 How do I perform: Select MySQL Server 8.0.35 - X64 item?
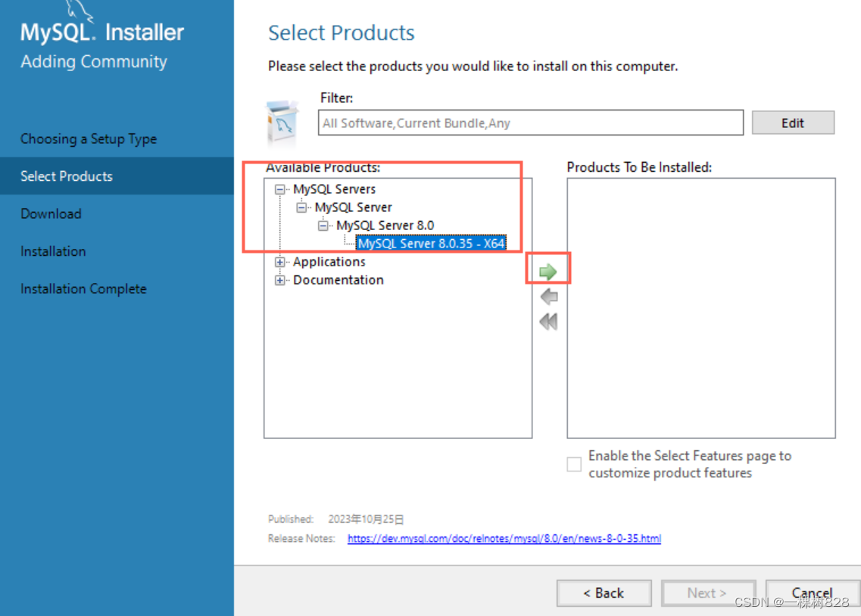[431, 243]
